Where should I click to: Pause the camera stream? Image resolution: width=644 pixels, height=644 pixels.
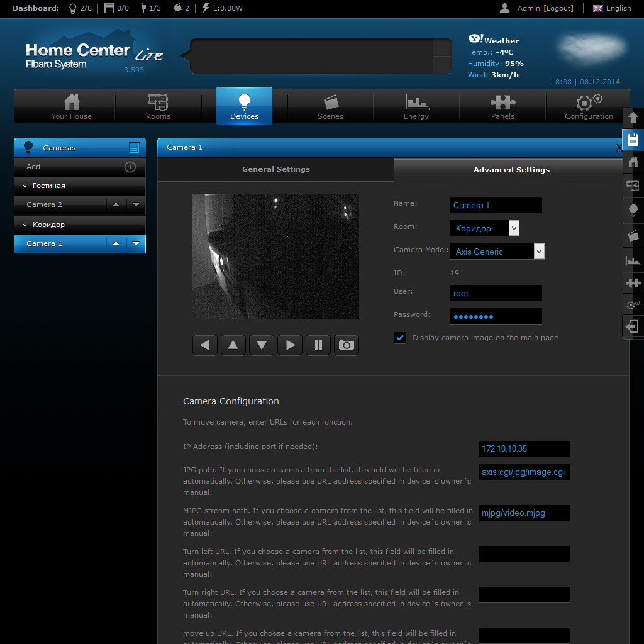[318, 345]
